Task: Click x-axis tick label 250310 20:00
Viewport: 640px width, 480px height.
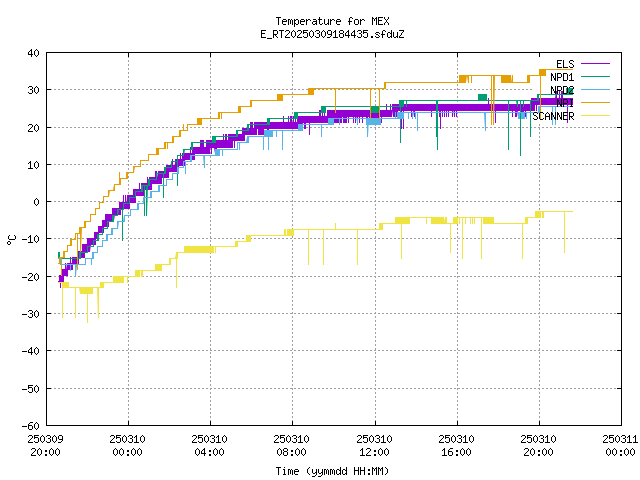Action: 539,446
